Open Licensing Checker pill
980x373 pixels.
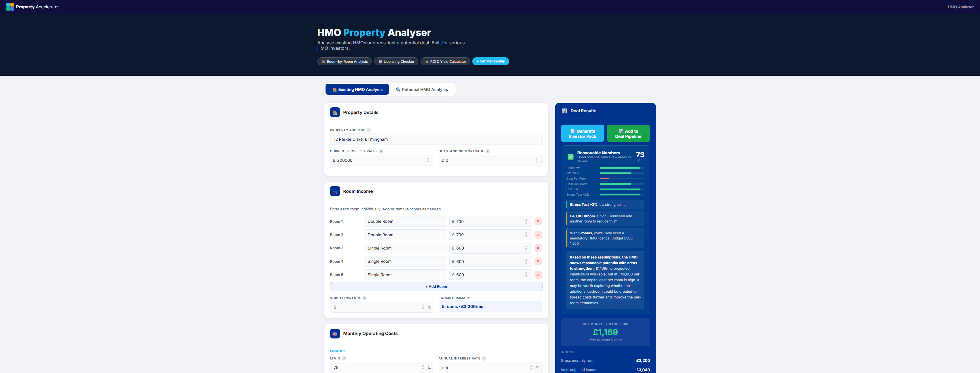(396, 62)
